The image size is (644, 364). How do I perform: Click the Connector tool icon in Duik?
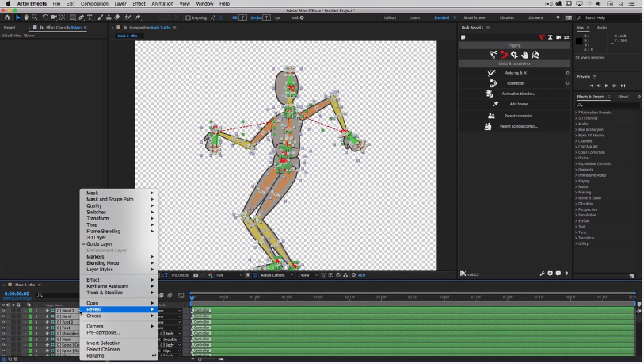tap(492, 83)
